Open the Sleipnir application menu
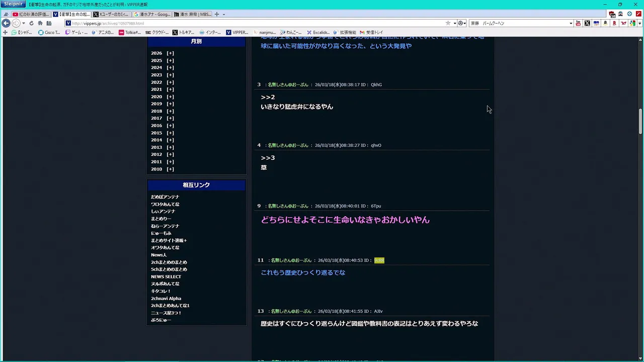Image resolution: width=644 pixels, height=362 pixels. (x=13, y=4)
